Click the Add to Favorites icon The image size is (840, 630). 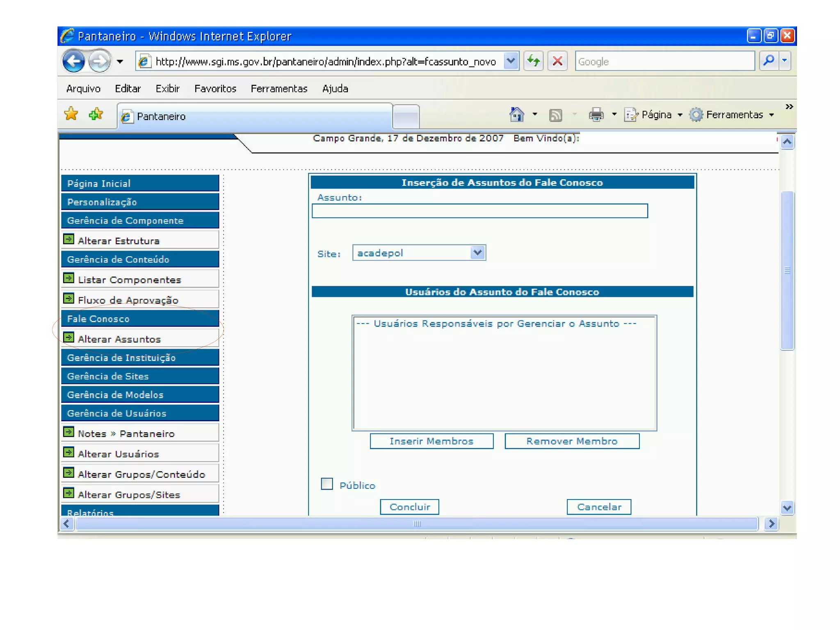coord(96,114)
